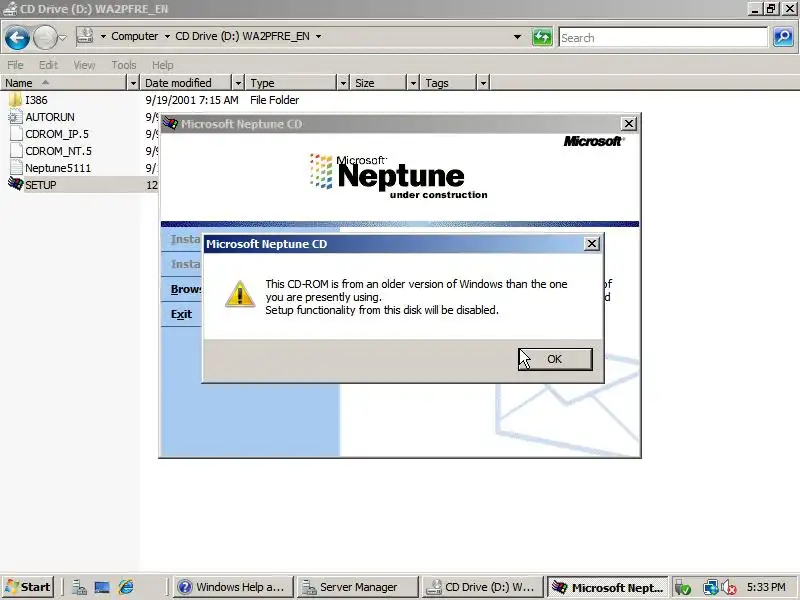Click the CDROM_NT.5 file name
This screenshot has height=600, width=800.
coord(59,151)
